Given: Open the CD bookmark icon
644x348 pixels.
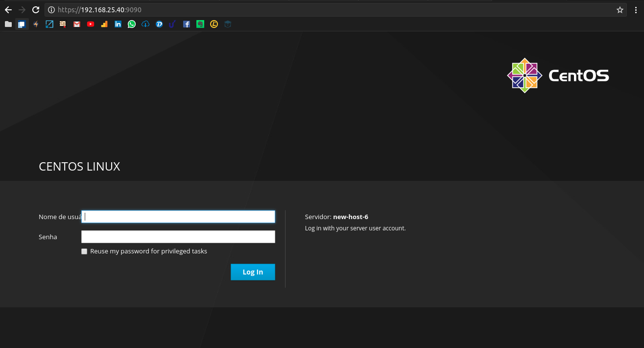Looking at the screenshot, I should tap(63, 24).
